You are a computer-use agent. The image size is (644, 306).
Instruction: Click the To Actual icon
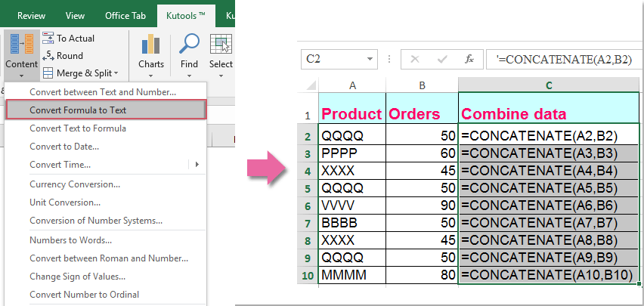[x=48, y=38]
